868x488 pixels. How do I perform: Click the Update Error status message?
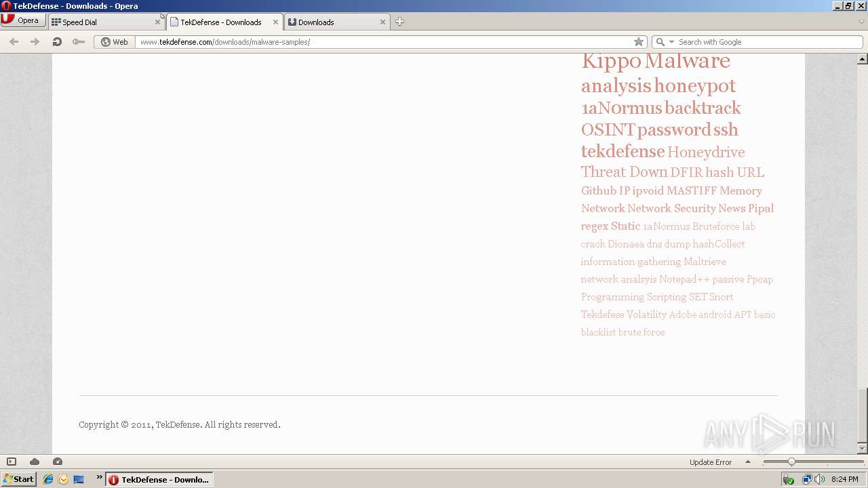click(x=710, y=462)
